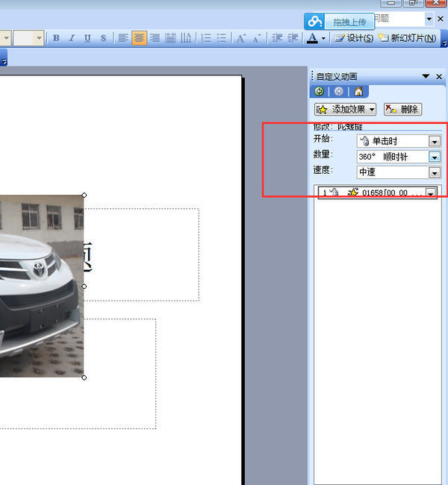The width and height of the screenshot is (448, 485).
Task: Open the font name dropdown arrow
Action: coord(6,38)
